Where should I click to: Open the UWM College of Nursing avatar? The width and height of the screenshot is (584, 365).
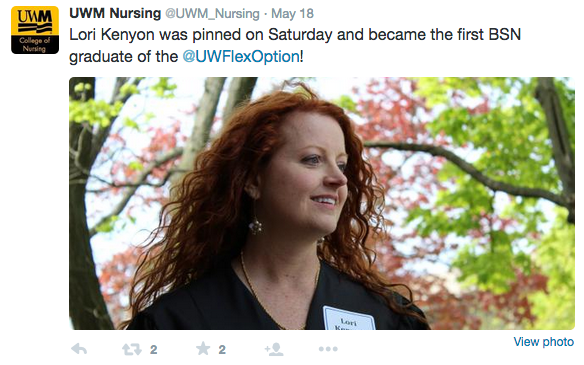35,30
